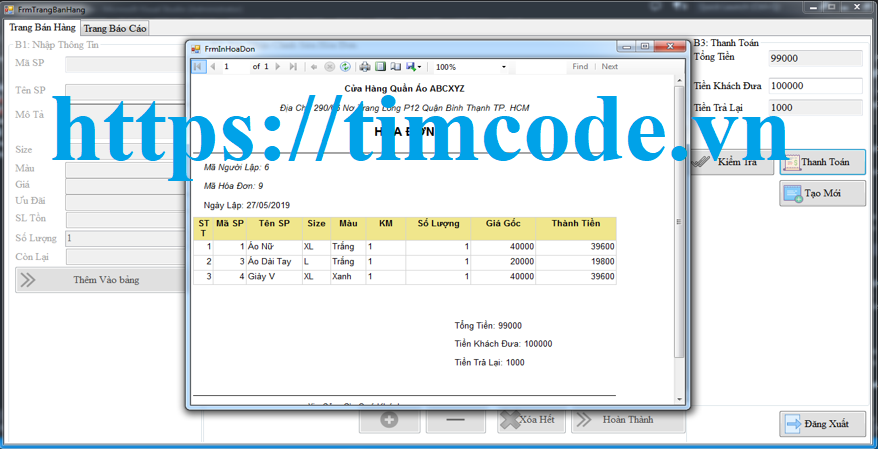878x449 pixels.
Task: Open the Trang Báo Cáo tab
Action: [x=115, y=29]
